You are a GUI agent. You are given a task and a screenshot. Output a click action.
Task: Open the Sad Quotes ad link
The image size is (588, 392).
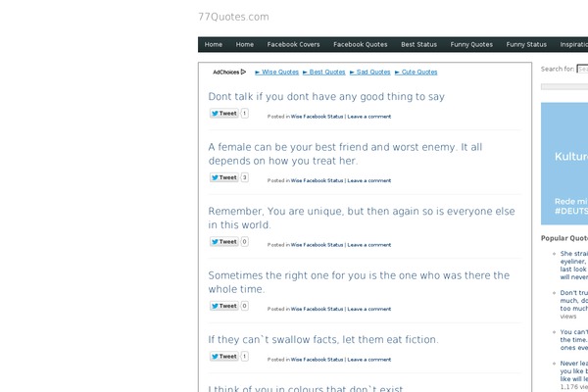[370, 72]
